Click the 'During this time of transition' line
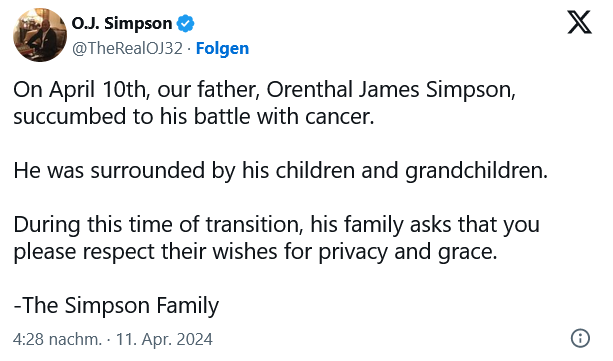The width and height of the screenshot is (613, 361). tap(158, 225)
